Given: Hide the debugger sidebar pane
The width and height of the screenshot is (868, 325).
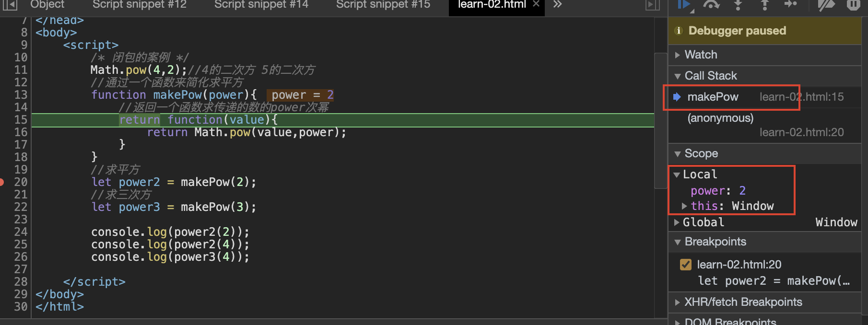Looking at the screenshot, I should pyautogui.click(x=653, y=5).
